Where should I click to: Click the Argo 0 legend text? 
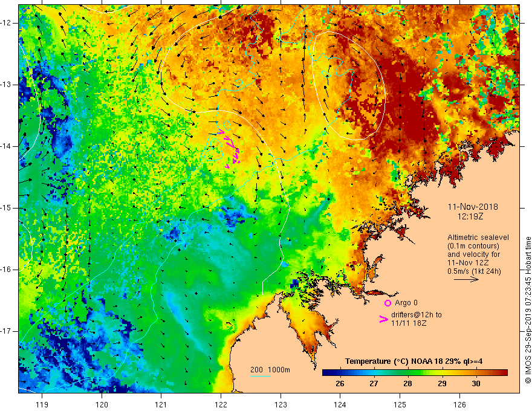tap(406, 303)
